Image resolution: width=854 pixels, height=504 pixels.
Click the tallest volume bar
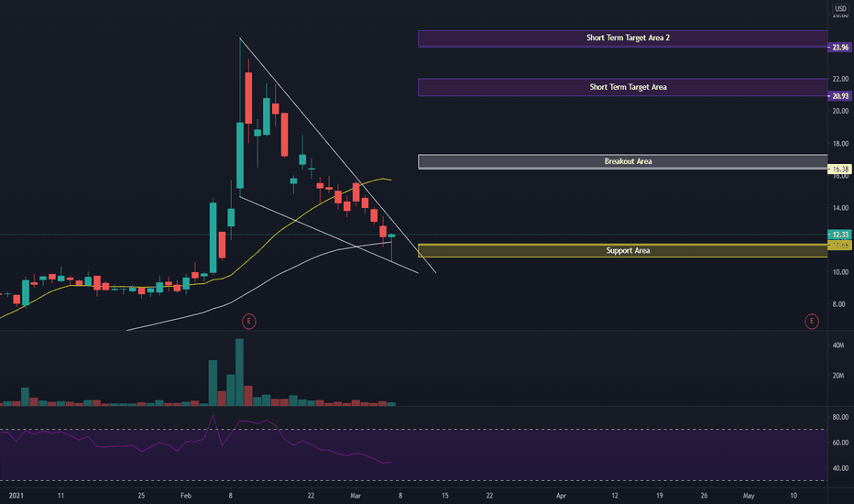[x=240, y=372]
